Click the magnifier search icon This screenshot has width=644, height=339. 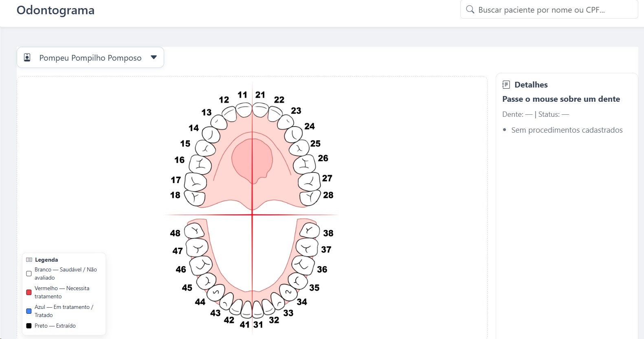tap(470, 10)
